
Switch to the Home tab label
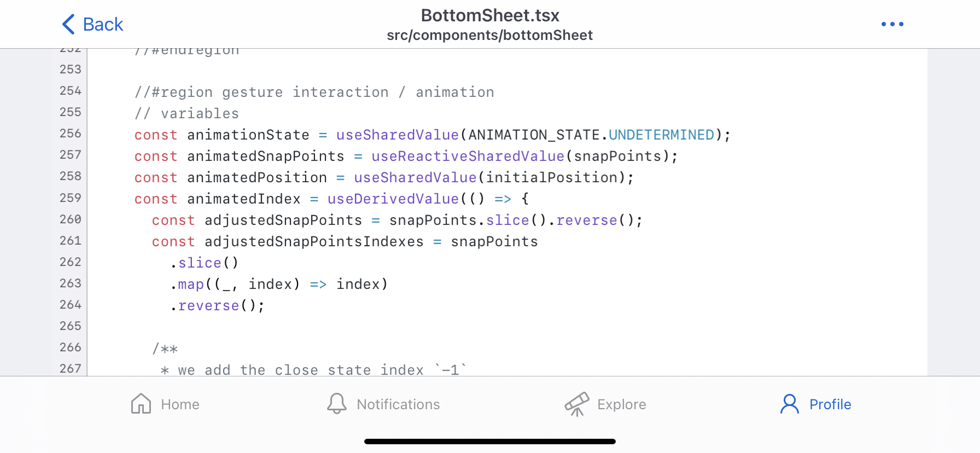pyautogui.click(x=180, y=404)
